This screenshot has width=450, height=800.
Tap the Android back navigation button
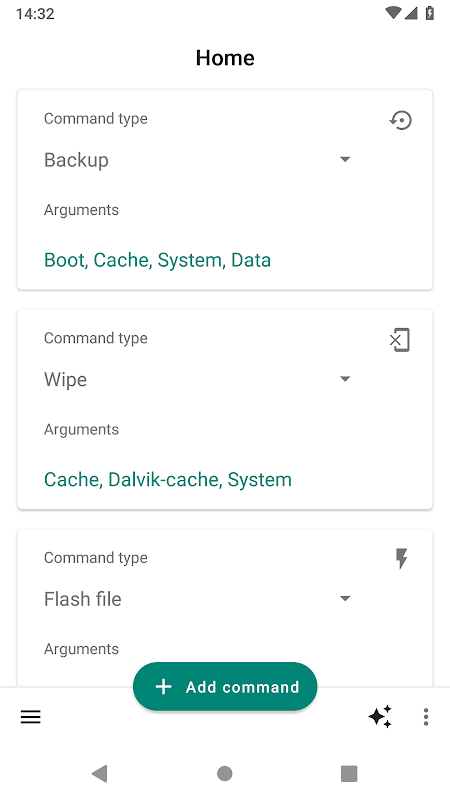point(99,773)
